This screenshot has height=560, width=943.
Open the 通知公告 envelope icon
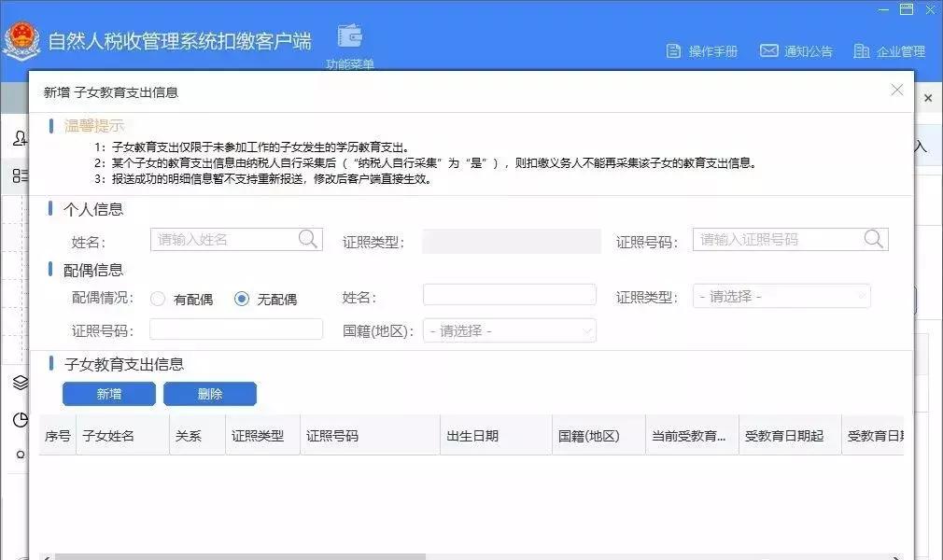coord(770,51)
